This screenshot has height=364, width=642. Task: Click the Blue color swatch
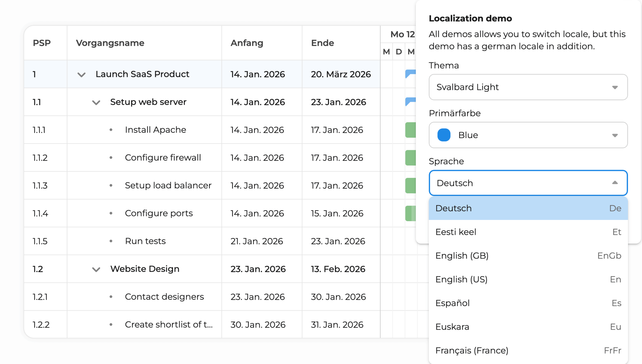coord(444,135)
